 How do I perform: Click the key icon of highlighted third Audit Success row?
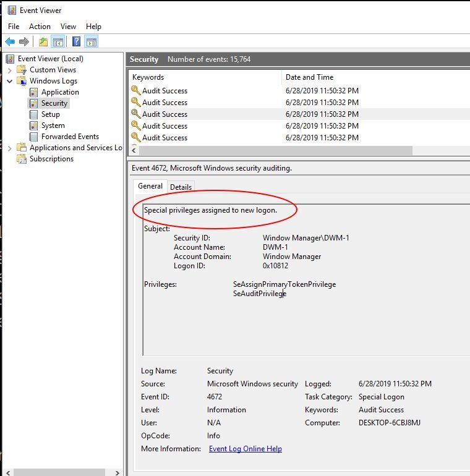coord(135,114)
